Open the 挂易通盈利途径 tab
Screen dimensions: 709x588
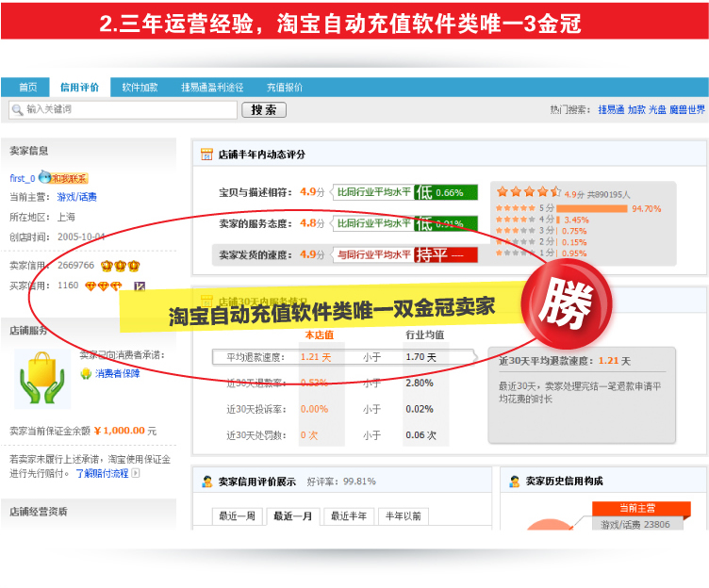point(212,88)
